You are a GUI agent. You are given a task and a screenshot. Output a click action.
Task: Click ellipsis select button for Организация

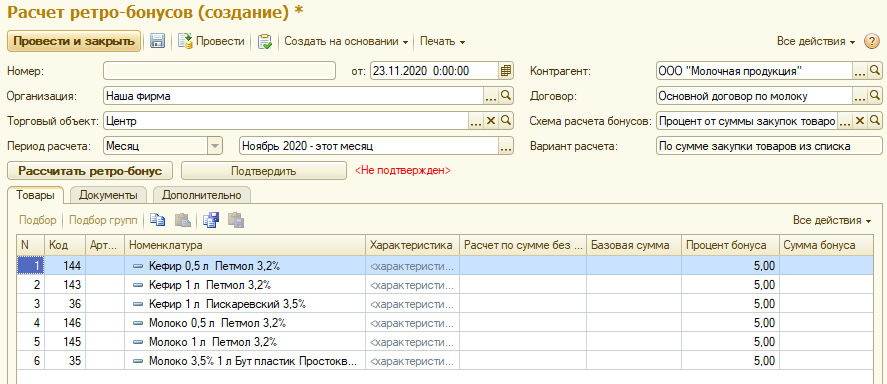coord(491,96)
